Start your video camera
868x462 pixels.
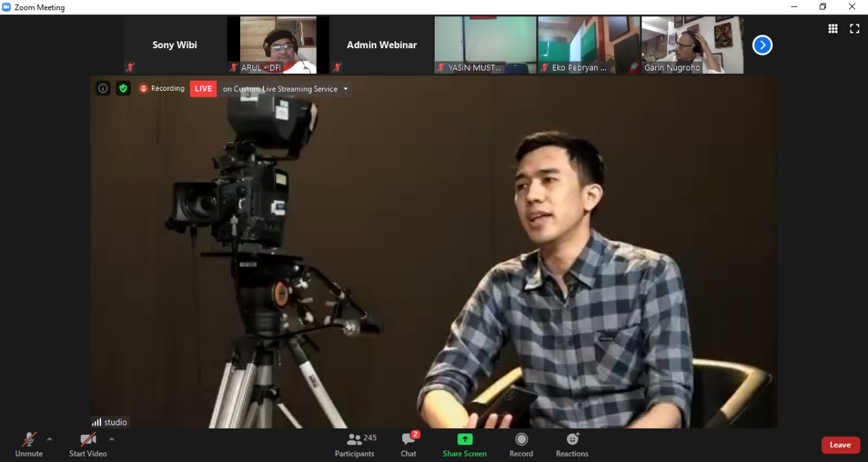point(87,445)
